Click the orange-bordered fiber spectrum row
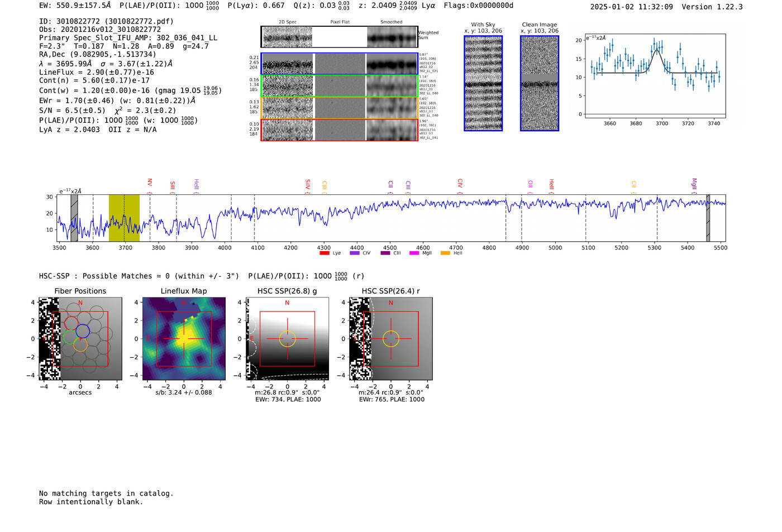 339,108
